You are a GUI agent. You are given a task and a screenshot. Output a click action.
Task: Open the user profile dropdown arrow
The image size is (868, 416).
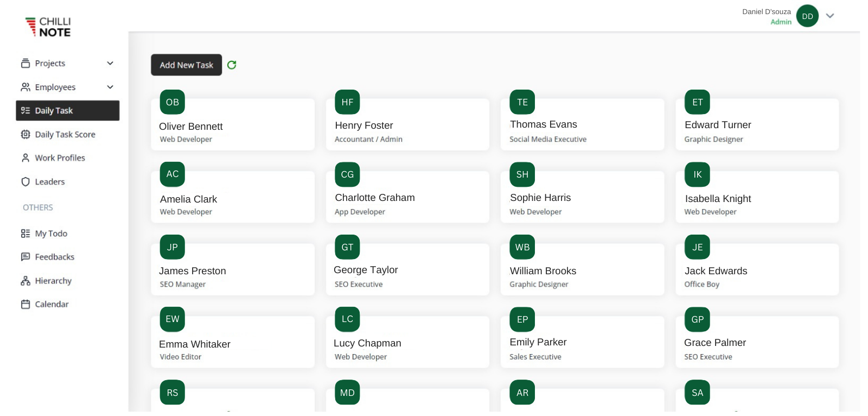click(829, 16)
